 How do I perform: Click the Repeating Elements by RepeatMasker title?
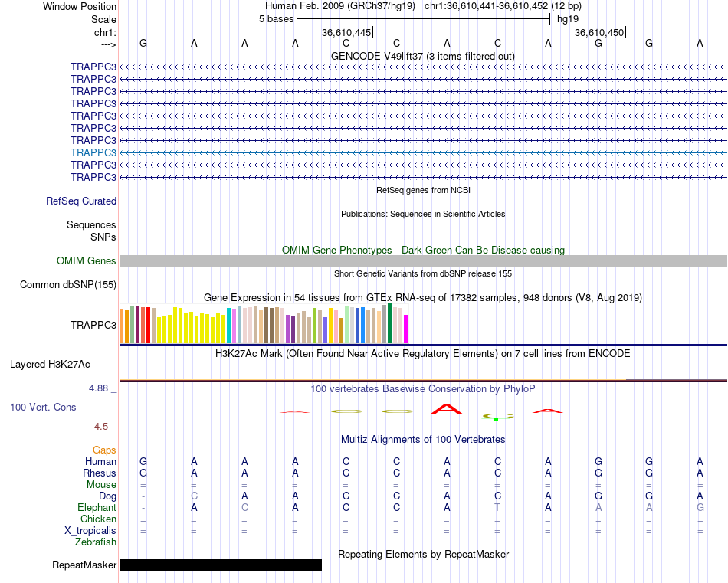click(x=424, y=554)
